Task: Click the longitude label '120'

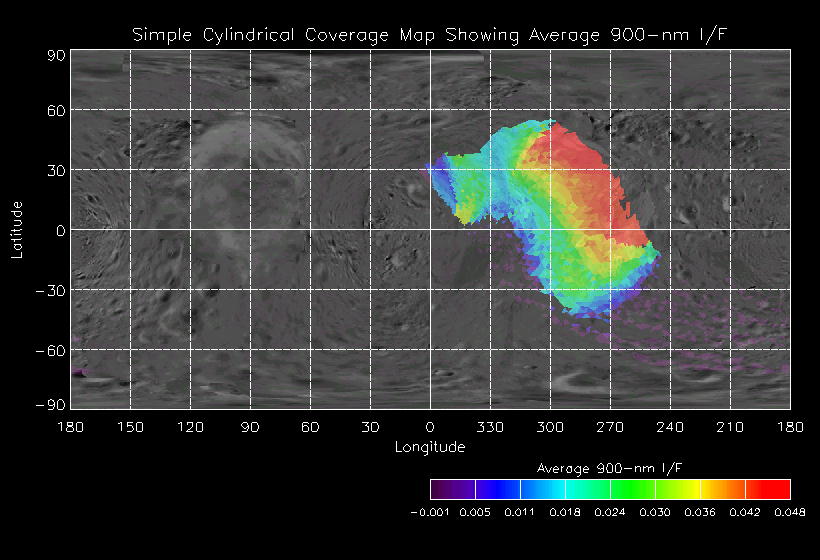Action: [x=190, y=427]
